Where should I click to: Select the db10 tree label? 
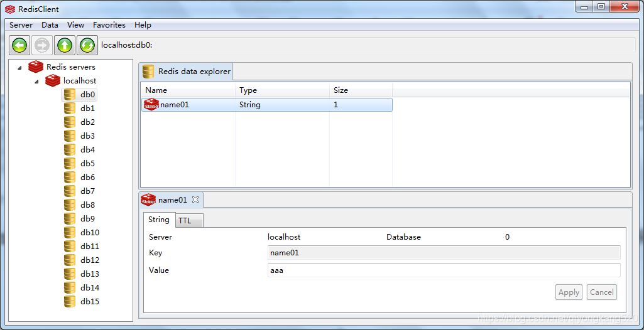[x=90, y=232]
